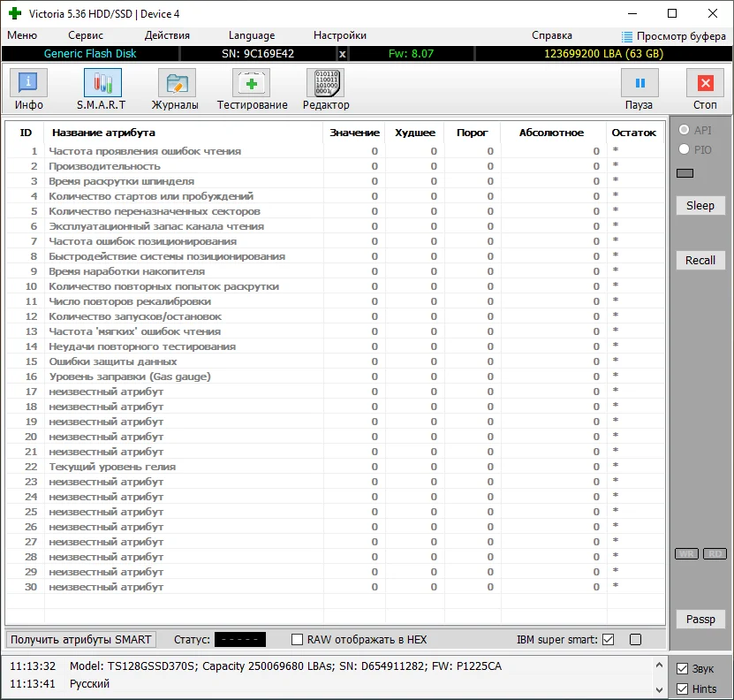Screen dimensions: 734x700
Task: Click the Получить атрибуты SMART button
Action: click(81, 640)
